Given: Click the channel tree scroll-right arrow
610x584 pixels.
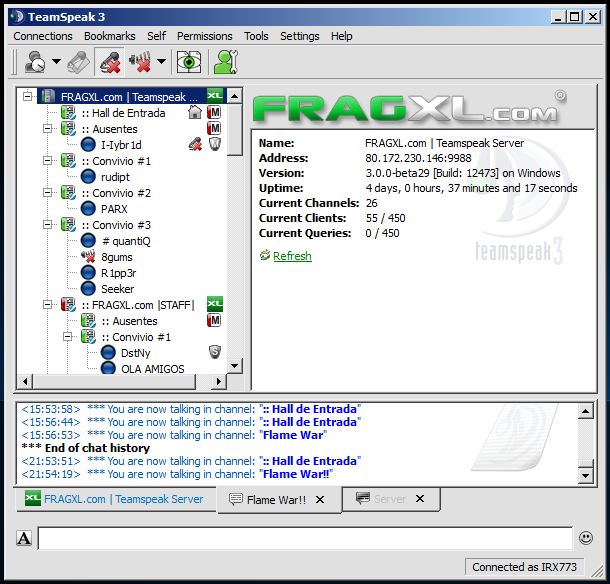Looking at the screenshot, I should coord(219,382).
